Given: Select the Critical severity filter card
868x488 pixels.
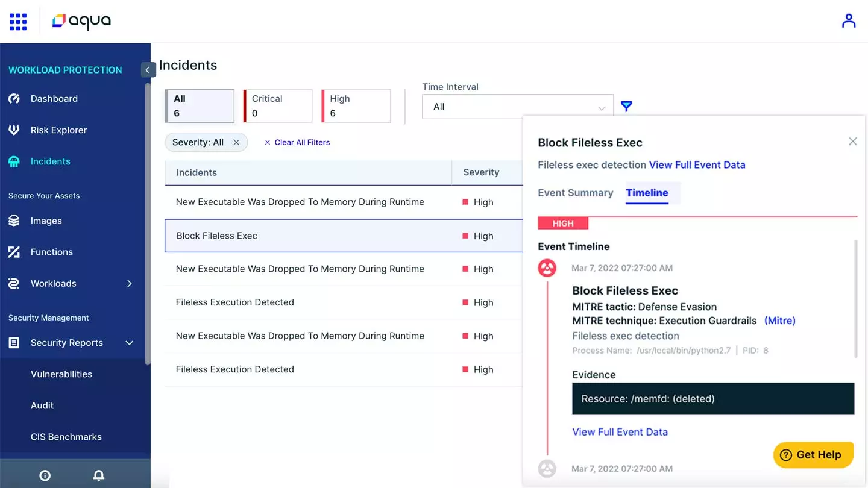Looking at the screenshot, I should 278,106.
